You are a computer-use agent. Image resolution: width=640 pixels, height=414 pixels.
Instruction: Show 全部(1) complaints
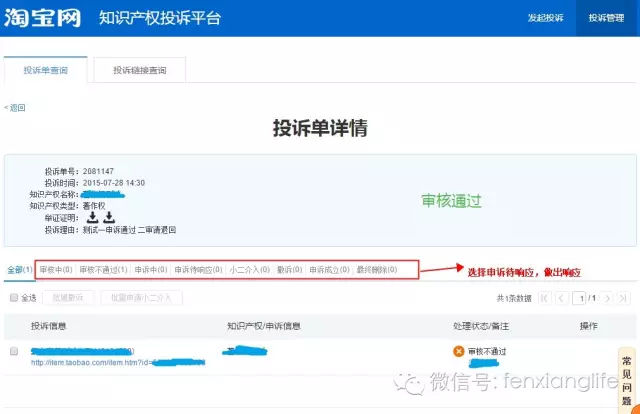[20, 269]
